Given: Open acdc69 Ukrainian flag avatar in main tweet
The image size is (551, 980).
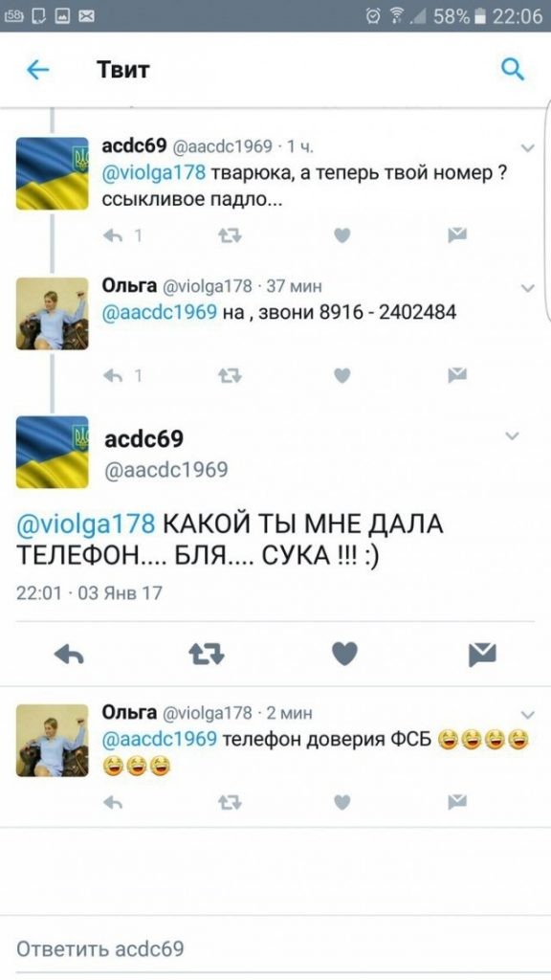Looking at the screenshot, I should 53,452.
